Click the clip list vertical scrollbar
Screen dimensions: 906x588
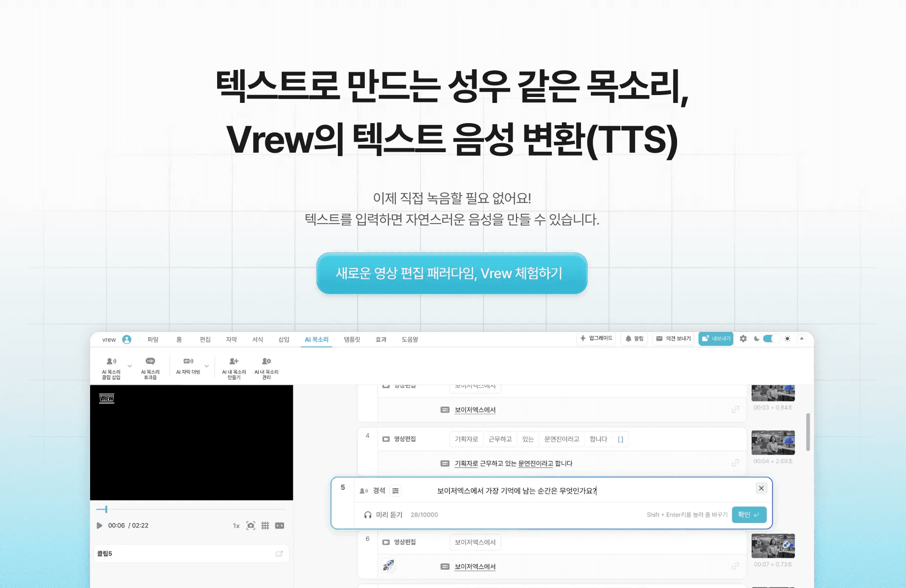click(808, 432)
